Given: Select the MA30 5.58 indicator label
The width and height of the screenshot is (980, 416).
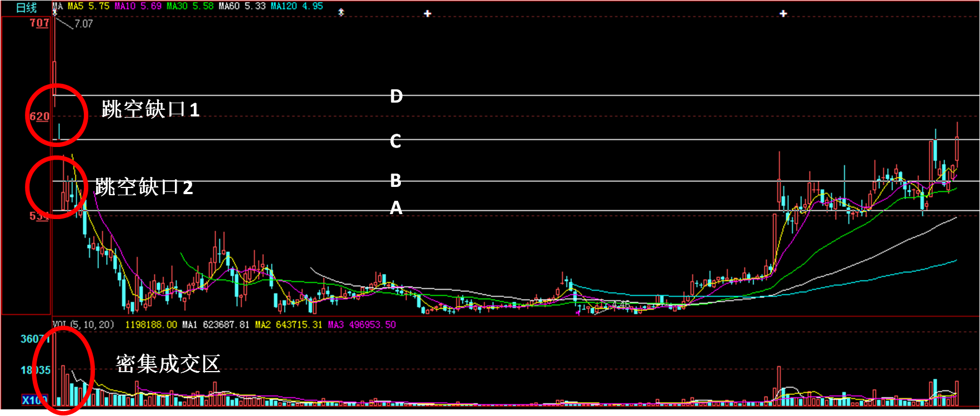Looking at the screenshot, I should click(x=190, y=6).
